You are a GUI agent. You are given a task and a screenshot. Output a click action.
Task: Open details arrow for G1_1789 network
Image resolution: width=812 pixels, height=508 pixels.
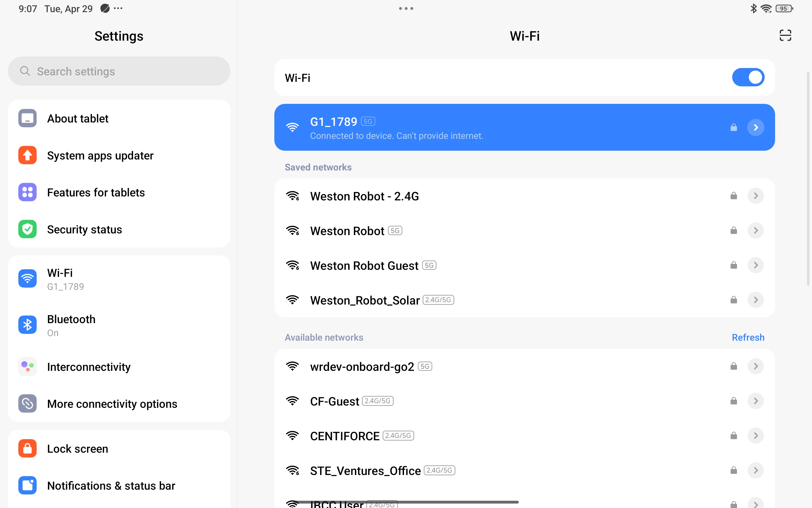pyautogui.click(x=756, y=127)
